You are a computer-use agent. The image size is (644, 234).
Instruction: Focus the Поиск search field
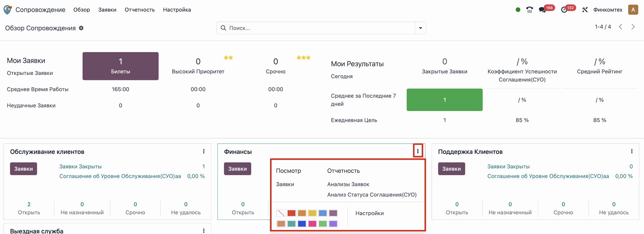pos(321,28)
